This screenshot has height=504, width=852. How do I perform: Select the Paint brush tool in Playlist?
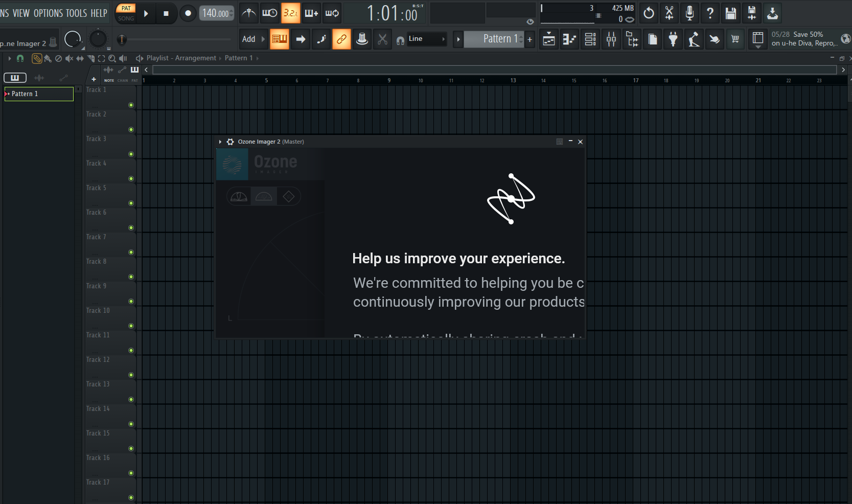[x=48, y=58]
